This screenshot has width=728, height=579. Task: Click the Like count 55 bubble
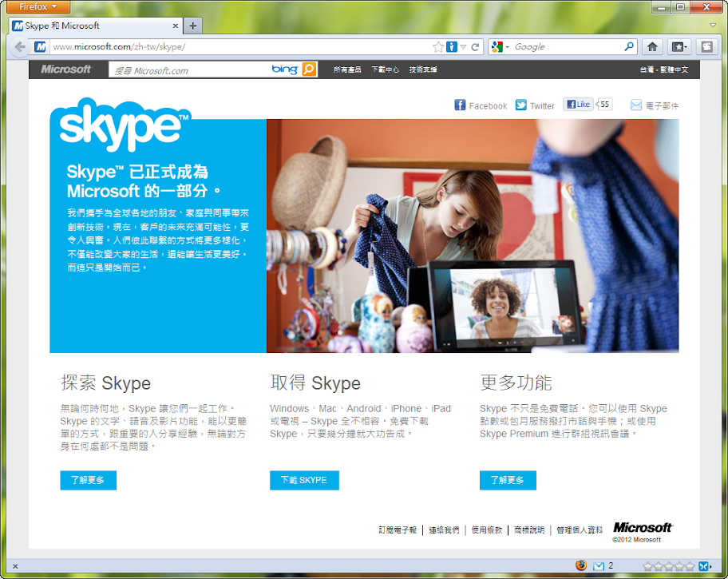pos(604,104)
